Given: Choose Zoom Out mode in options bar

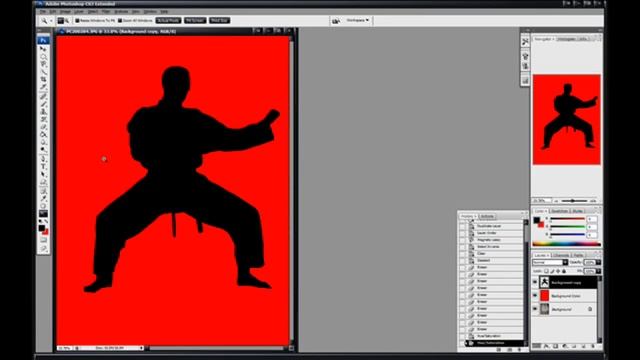Looking at the screenshot, I should 67,20.
